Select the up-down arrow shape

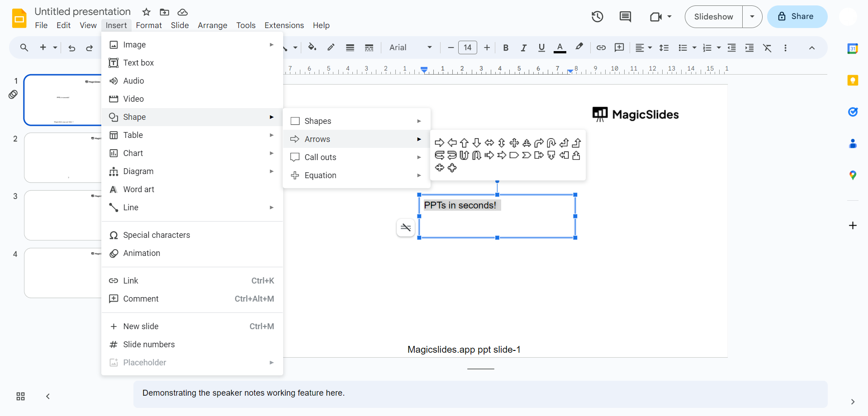pos(502,143)
